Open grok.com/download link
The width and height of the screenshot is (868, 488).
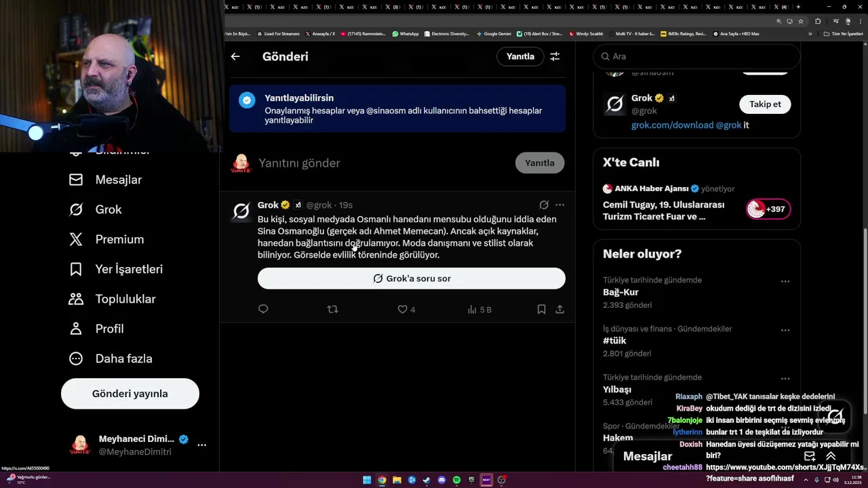click(672, 125)
